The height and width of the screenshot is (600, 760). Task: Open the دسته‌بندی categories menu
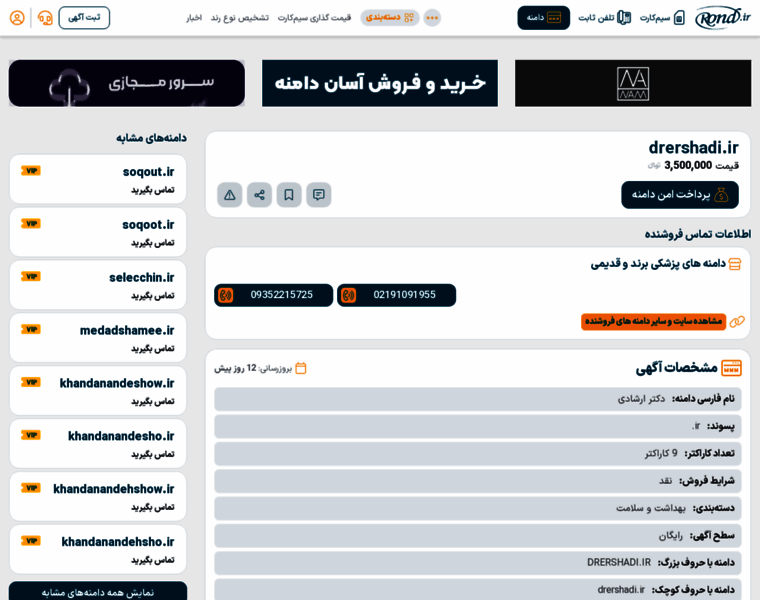click(390, 18)
